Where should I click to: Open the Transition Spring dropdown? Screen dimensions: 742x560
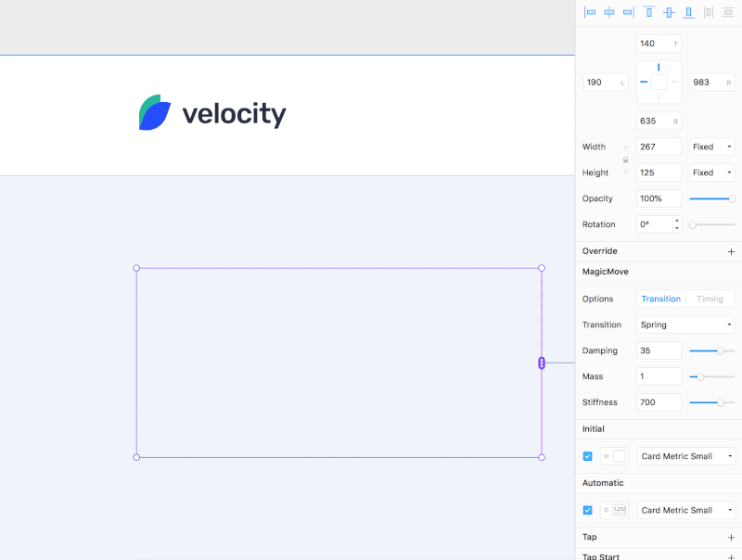(x=685, y=325)
